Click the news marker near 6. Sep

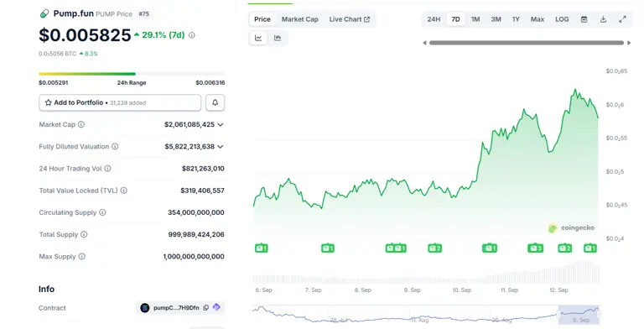point(262,248)
